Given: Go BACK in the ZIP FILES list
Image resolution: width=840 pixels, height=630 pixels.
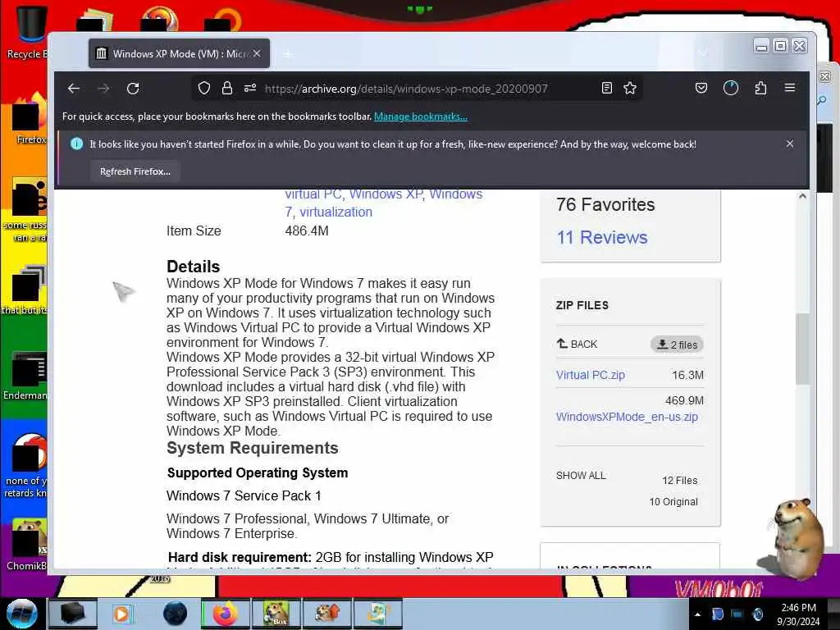Looking at the screenshot, I should [x=577, y=344].
